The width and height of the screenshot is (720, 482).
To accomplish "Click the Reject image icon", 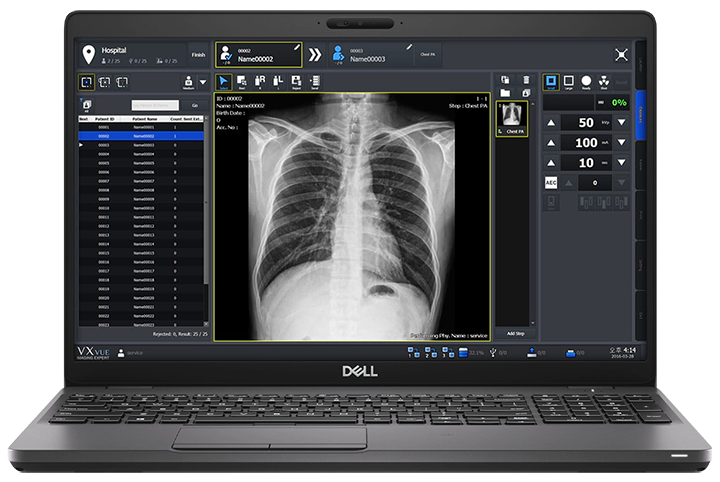I will click(296, 82).
